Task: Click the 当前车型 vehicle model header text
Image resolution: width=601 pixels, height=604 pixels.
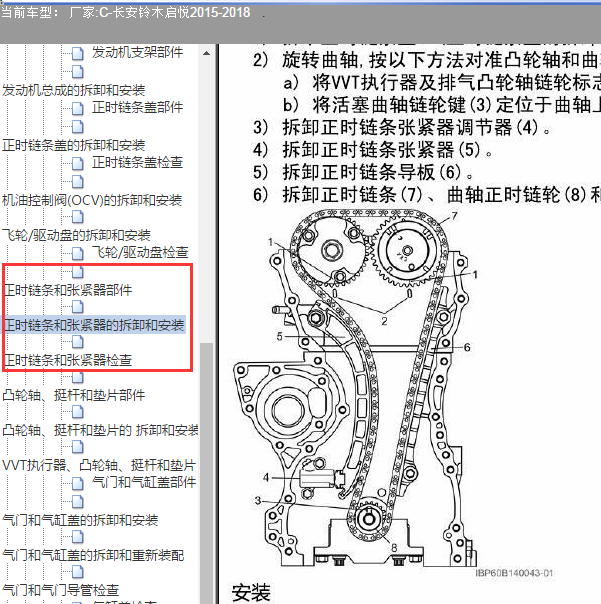Action: (x=126, y=12)
